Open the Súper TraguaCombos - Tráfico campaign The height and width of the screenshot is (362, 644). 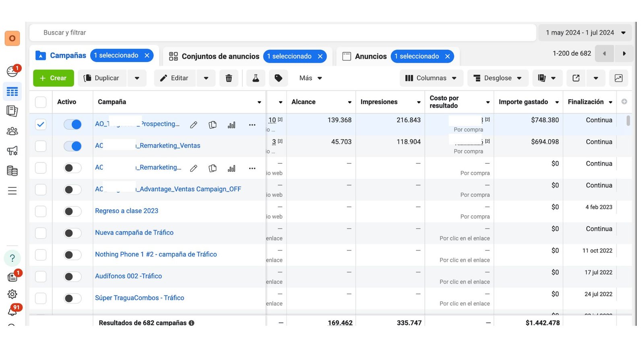click(139, 298)
